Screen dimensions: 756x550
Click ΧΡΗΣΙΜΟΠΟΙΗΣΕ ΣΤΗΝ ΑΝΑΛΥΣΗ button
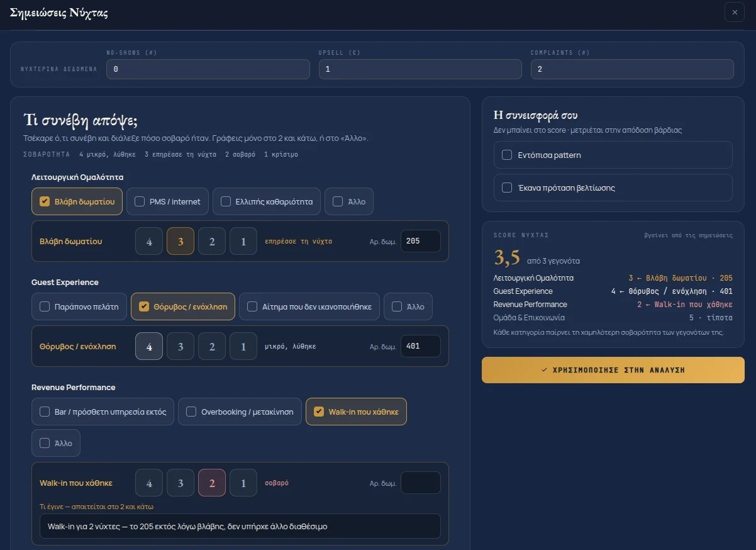coord(613,370)
